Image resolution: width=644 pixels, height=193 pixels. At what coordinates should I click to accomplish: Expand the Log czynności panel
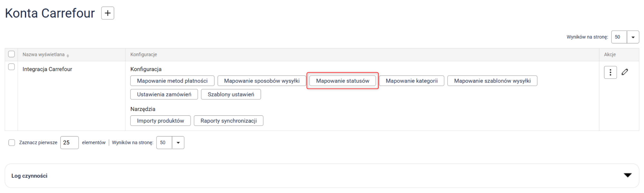(x=627, y=175)
